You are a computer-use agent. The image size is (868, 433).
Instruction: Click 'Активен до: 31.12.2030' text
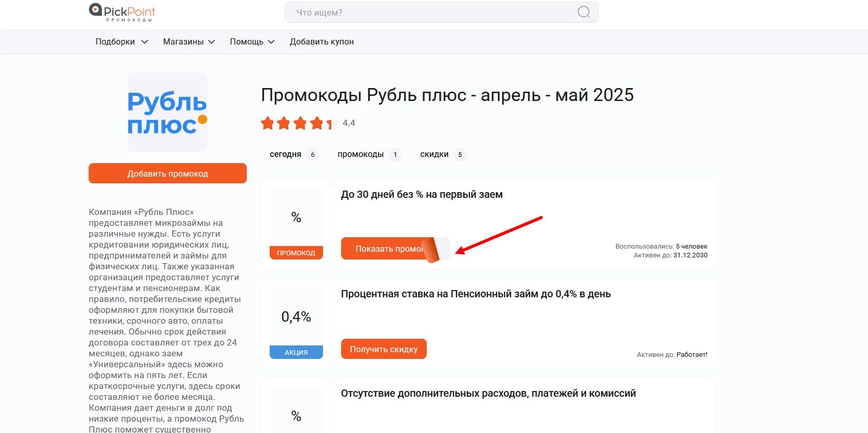pyautogui.click(x=670, y=255)
